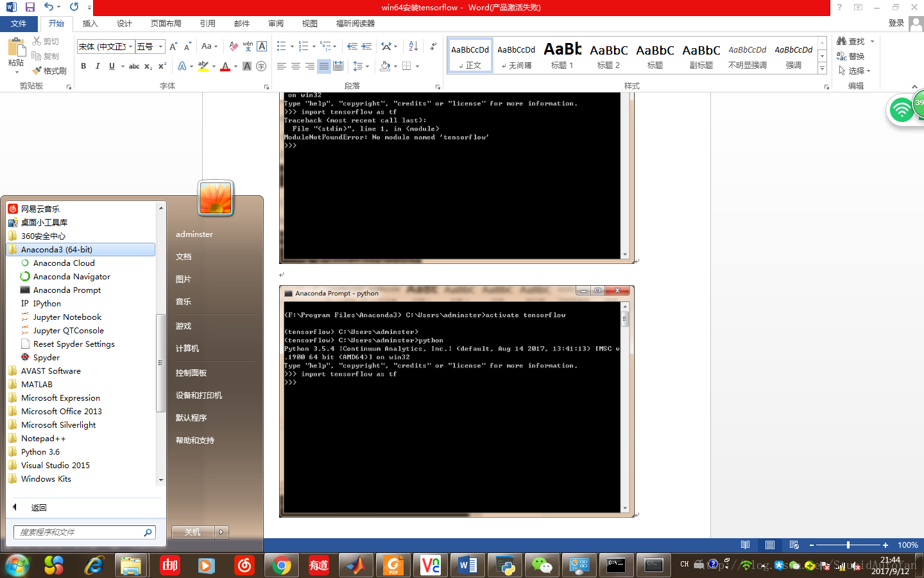924x578 pixels.
Task: Switch to the Page Layout ribbon tab
Action: (166, 24)
